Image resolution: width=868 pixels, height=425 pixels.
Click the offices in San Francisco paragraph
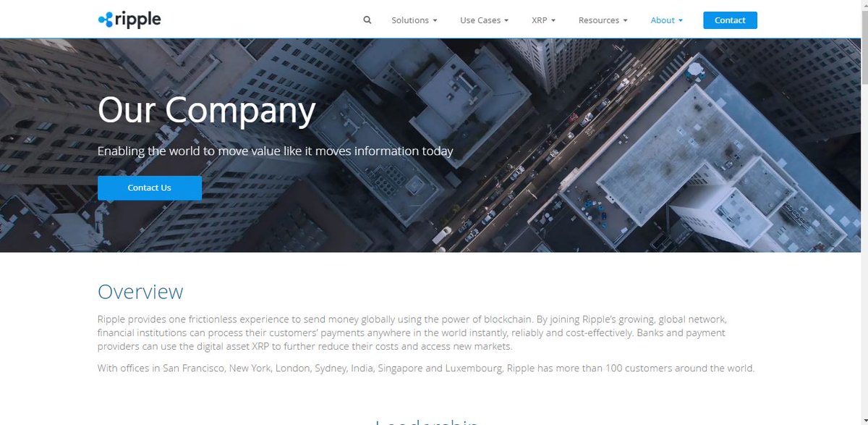426,369
